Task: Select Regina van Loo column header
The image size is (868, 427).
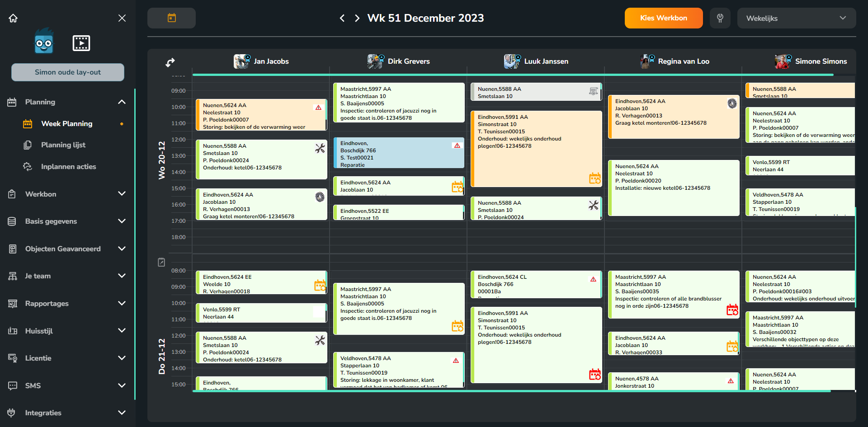Action: pyautogui.click(x=675, y=61)
